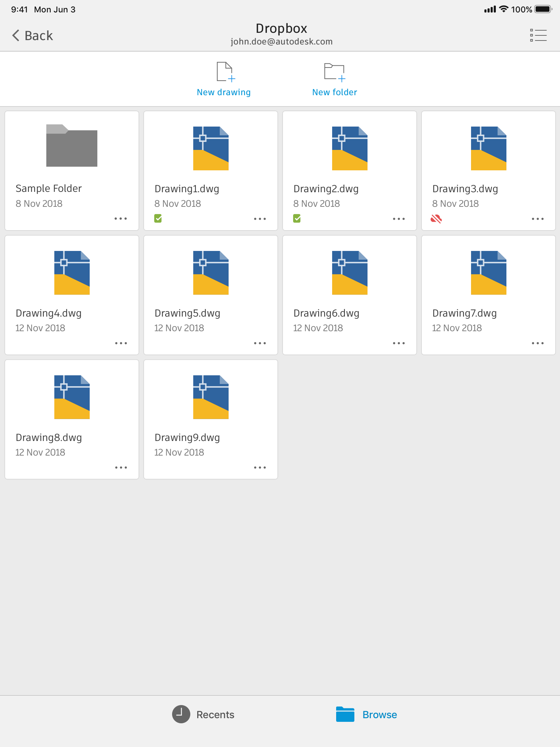Open more options for Drawing3.dwg

pos(538,219)
